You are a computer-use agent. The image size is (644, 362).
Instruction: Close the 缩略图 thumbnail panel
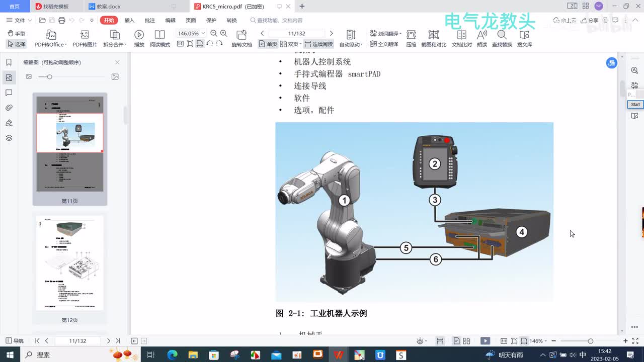(117, 62)
